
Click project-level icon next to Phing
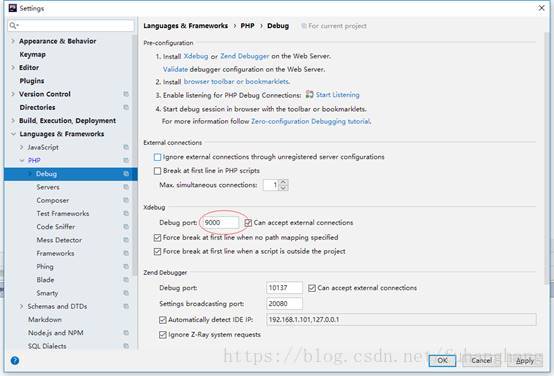[x=126, y=266]
